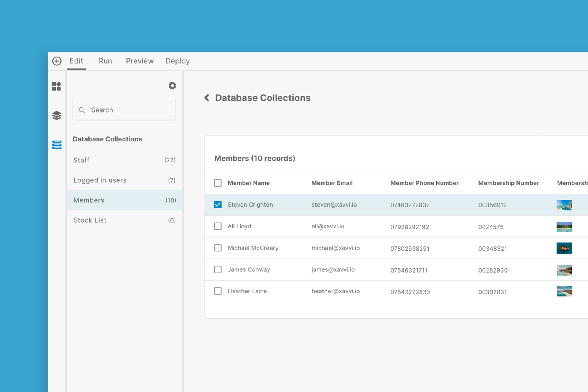Uncheck Steven Crighton's row checkbox
The height and width of the screenshot is (392, 588).
[x=218, y=205]
